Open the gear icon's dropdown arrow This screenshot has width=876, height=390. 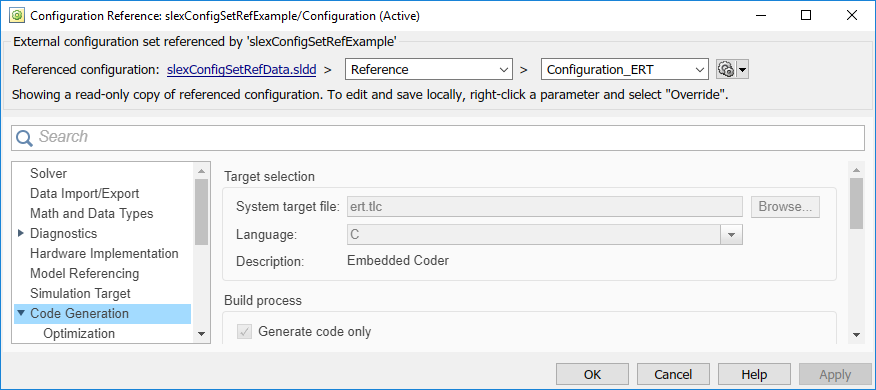click(742, 70)
